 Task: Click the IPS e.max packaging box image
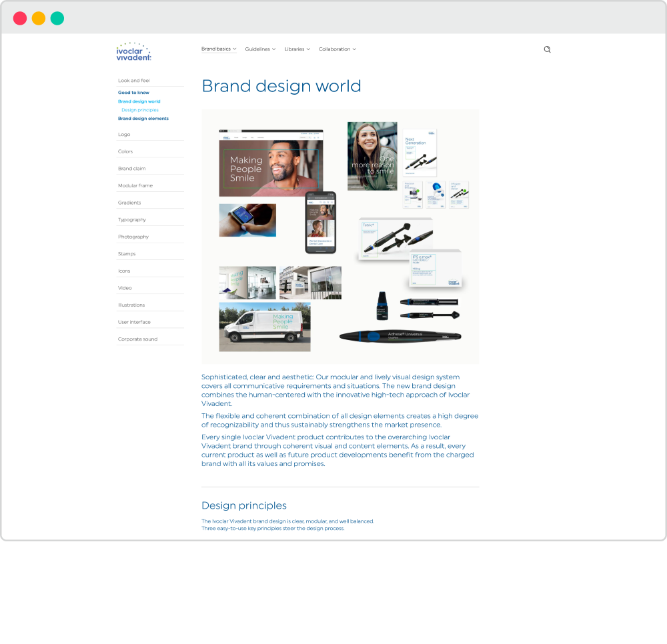coord(435,268)
